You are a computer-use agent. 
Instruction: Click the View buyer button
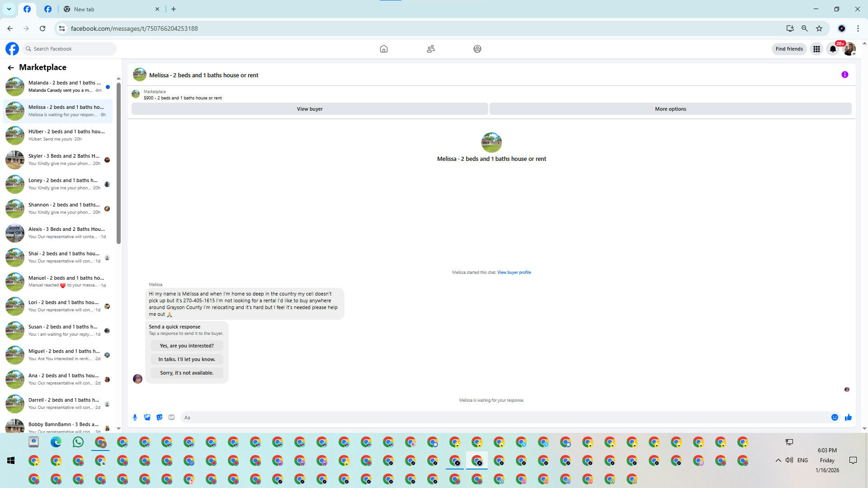(310, 109)
